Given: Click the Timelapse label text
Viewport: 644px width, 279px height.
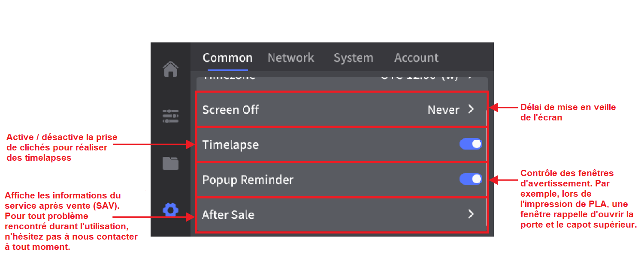Looking at the screenshot, I should click(230, 145).
